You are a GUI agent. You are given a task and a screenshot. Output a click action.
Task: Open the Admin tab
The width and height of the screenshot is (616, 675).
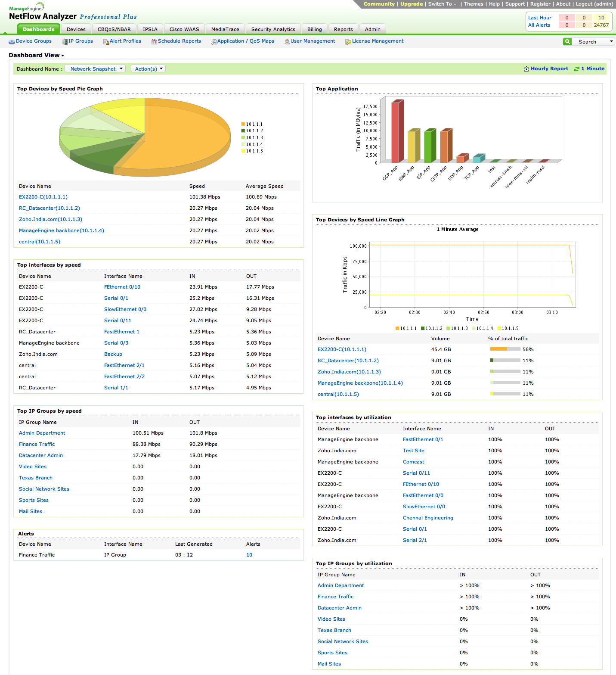(x=373, y=29)
